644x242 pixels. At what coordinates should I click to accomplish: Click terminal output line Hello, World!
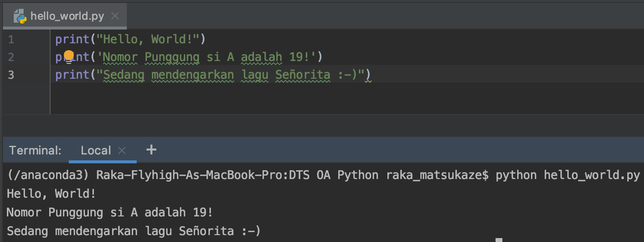click(x=51, y=194)
